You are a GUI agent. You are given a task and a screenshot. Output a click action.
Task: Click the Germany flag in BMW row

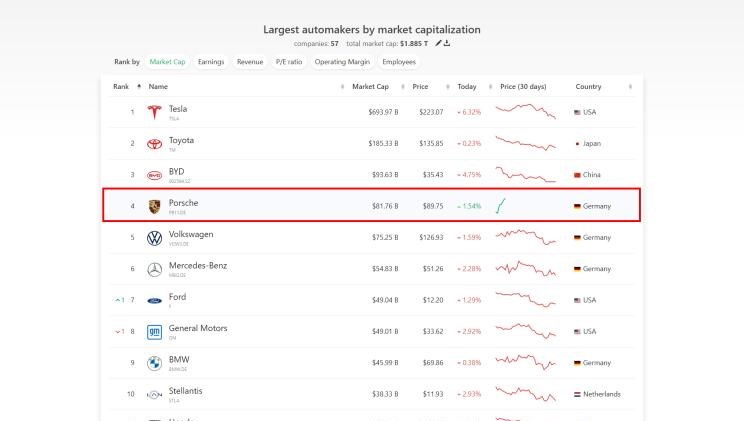coord(577,363)
